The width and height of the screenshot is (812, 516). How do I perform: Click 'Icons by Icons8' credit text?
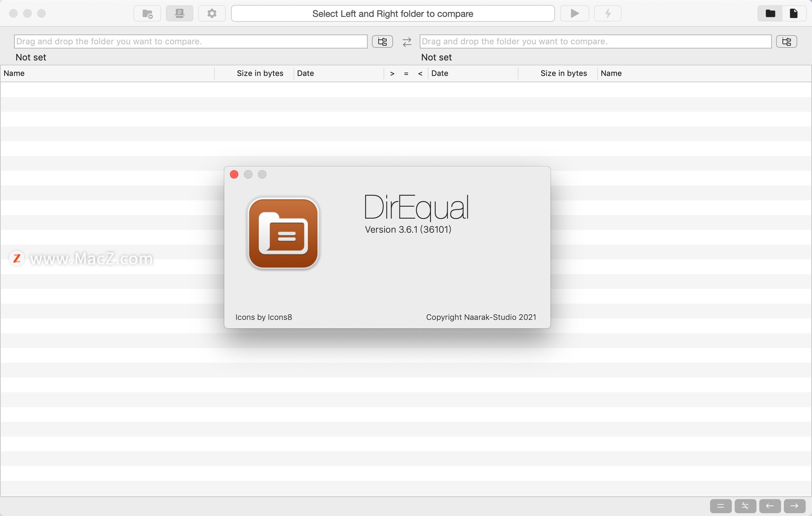(263, 317)
